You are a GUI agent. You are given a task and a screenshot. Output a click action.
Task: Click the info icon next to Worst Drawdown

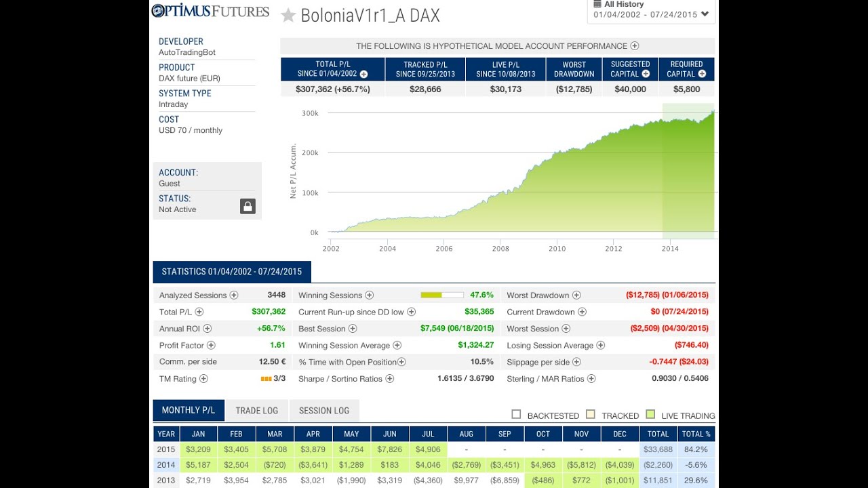click(x=576, y=295)
